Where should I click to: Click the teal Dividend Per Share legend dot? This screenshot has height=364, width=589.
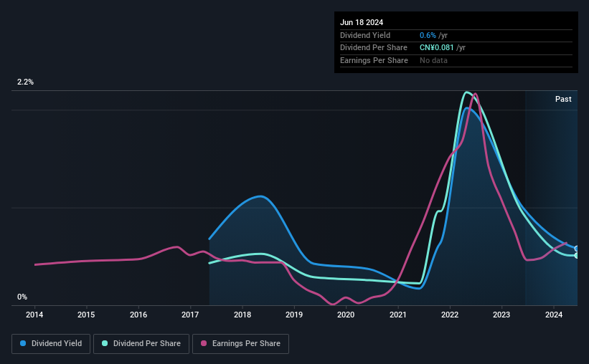105,343
